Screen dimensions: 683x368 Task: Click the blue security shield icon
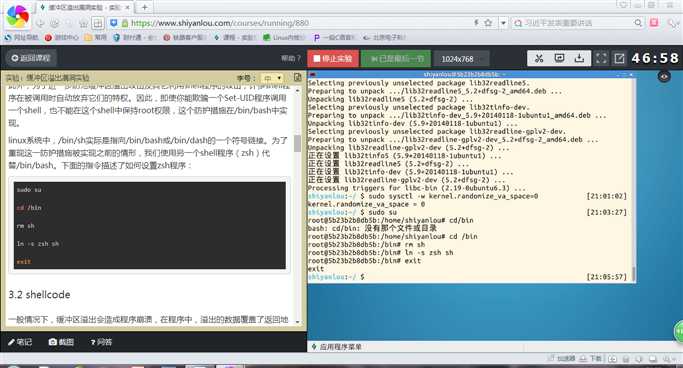click(114, 23)
